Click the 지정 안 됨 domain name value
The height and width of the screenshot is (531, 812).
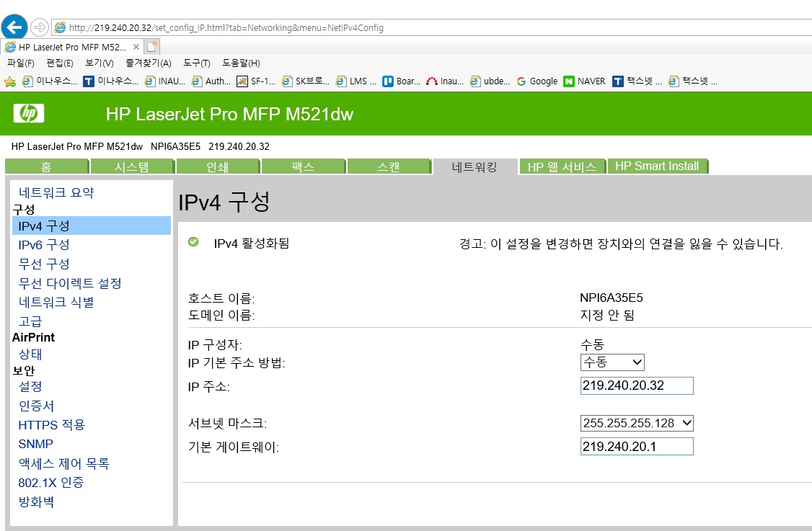607,315
